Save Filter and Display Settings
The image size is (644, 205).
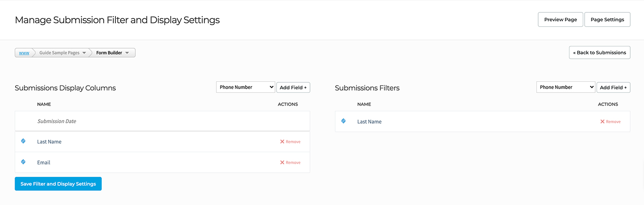coord(58,184)
